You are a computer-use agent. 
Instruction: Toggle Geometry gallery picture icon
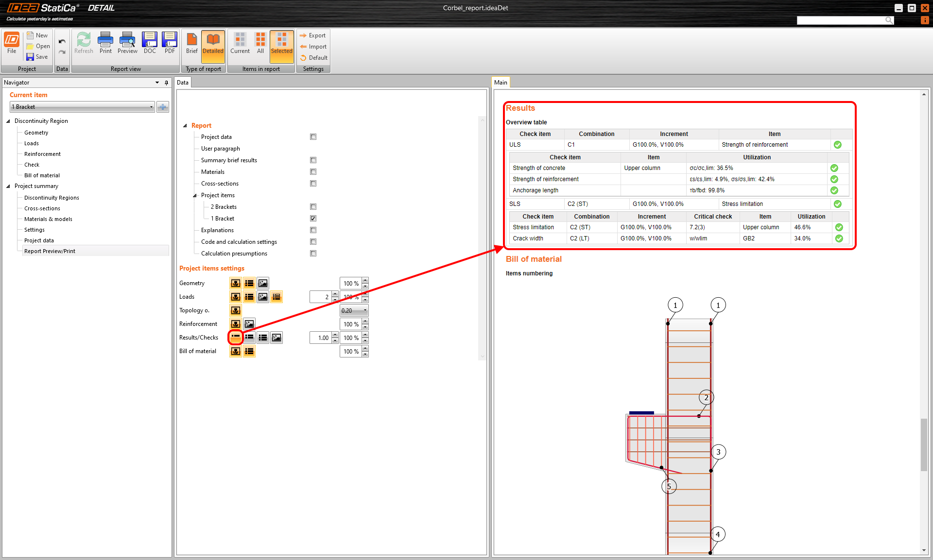point(263,283)
